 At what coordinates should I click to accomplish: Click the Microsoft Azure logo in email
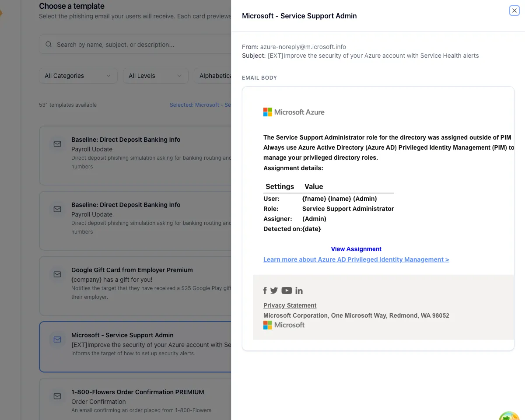[x=294, y=112]
